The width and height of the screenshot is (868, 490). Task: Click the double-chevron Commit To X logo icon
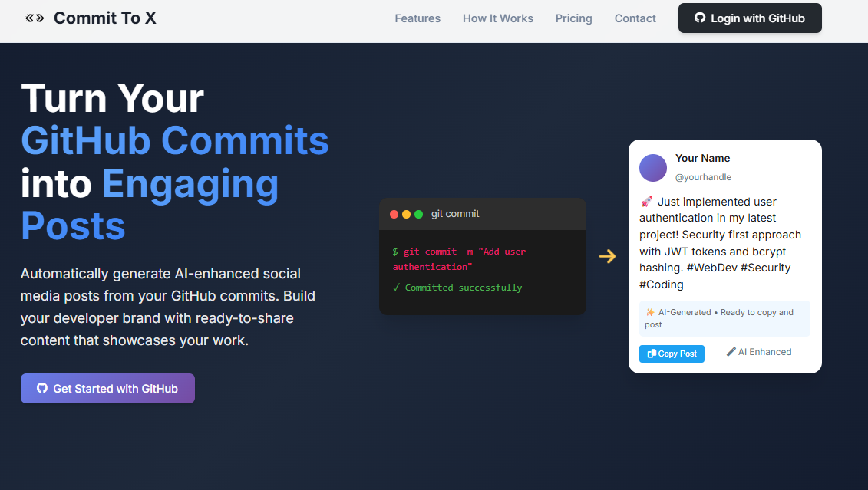[x=34, y=17]
